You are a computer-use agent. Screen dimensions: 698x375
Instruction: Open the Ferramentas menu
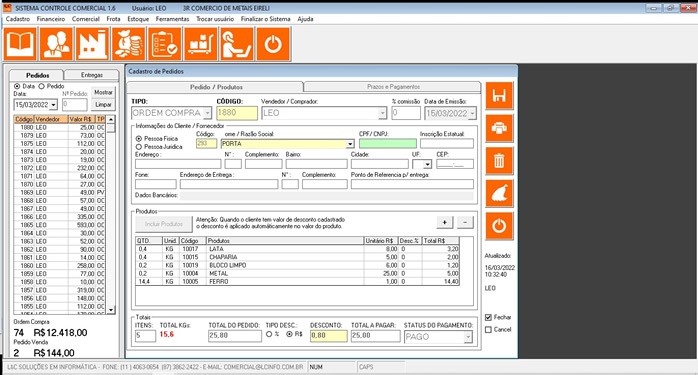point(172,19)
